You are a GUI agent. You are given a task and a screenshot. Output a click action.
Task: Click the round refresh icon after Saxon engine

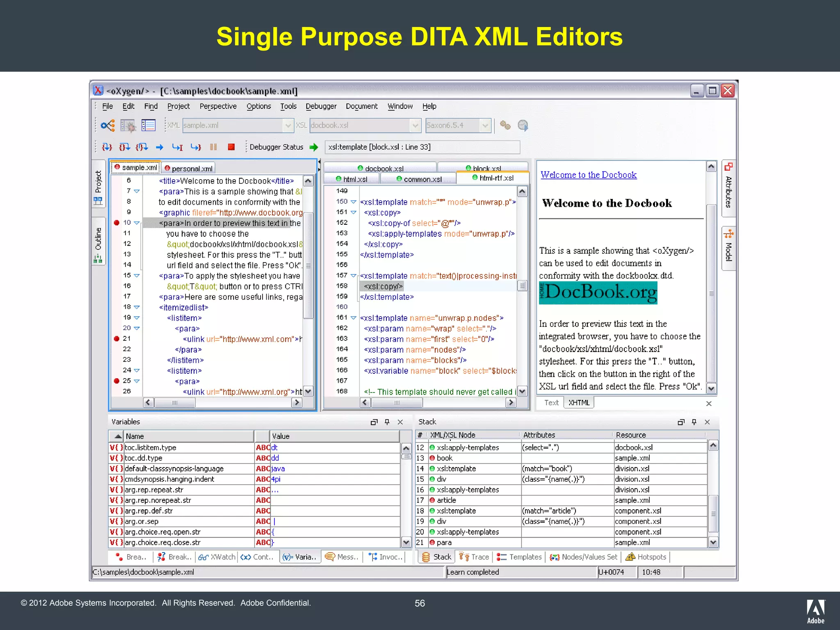(x=523, y=125)
